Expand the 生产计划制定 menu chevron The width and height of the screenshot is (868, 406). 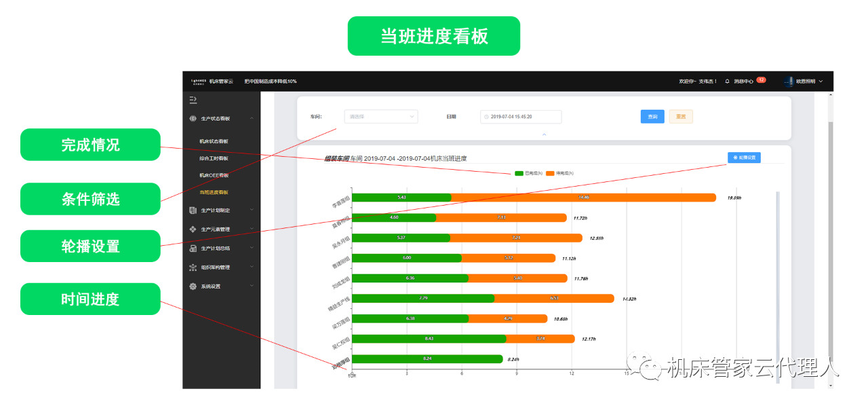tap(252, 210)
